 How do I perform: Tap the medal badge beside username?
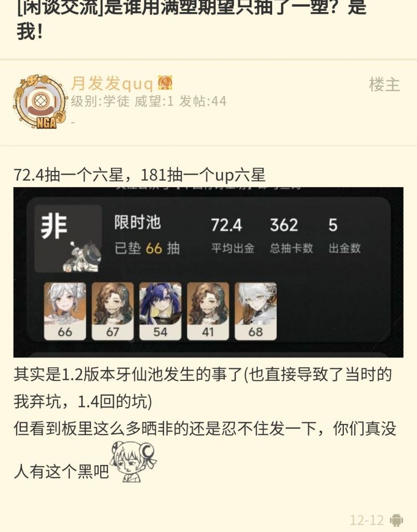pyautogui.click(x=165, y=83)
